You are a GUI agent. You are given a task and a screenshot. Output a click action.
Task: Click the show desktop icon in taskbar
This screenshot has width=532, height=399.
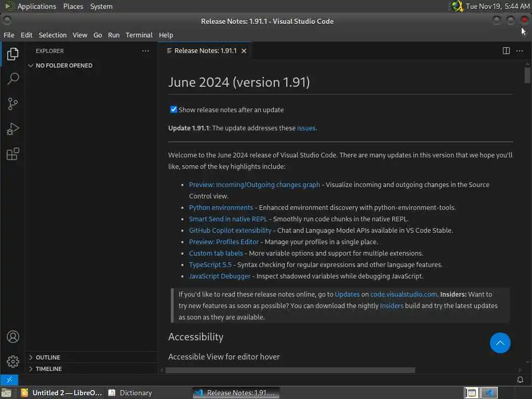[6, 393]
